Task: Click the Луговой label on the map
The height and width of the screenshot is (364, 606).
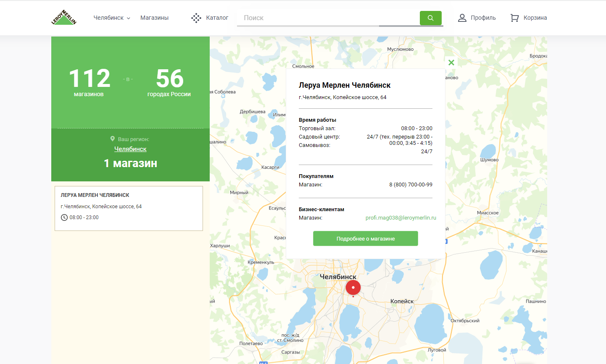Action: [437, 350]
